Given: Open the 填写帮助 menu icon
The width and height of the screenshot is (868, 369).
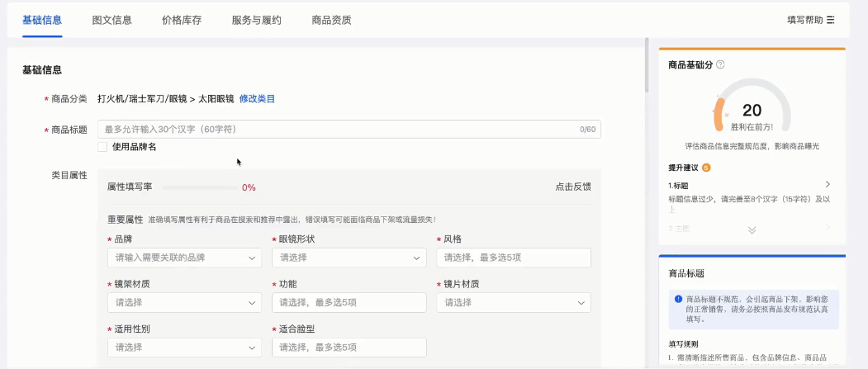Looking at the screenshot, I should point(830,20).
